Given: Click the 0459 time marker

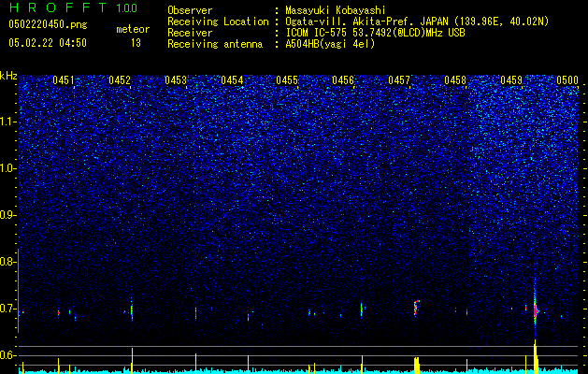Looking at the screenshot, I should (x=511, y=80).
